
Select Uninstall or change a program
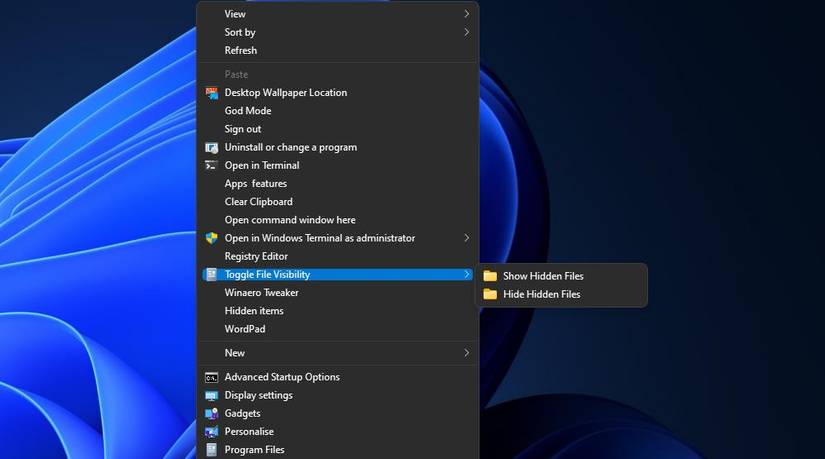pos(338,147)
